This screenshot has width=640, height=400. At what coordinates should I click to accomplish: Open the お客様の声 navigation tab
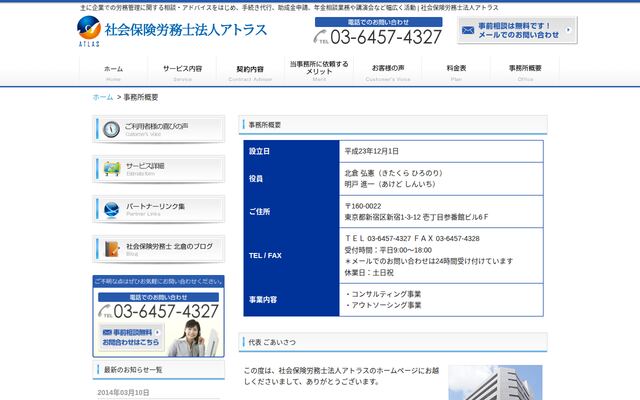point(388,72)
